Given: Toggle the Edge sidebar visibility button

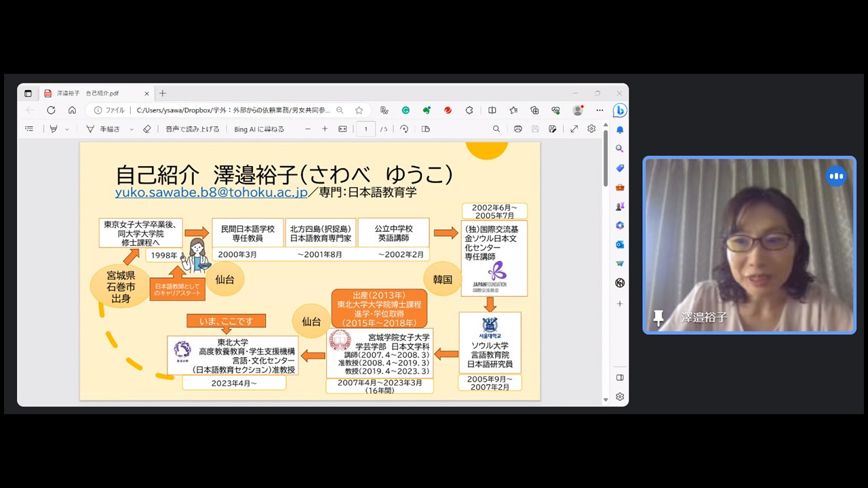Looking at the screenshot, I should [x=620, y=378].
